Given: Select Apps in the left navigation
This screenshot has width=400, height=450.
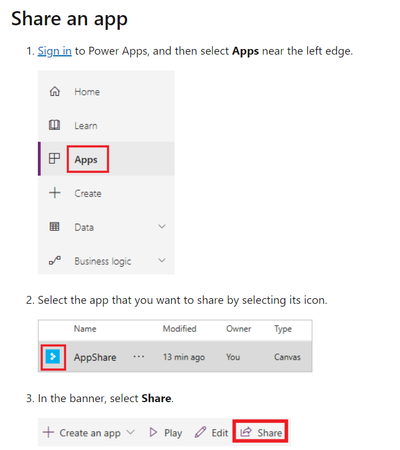Looking at the screenshot, I should pyautogui.click(x=86, y=160).
